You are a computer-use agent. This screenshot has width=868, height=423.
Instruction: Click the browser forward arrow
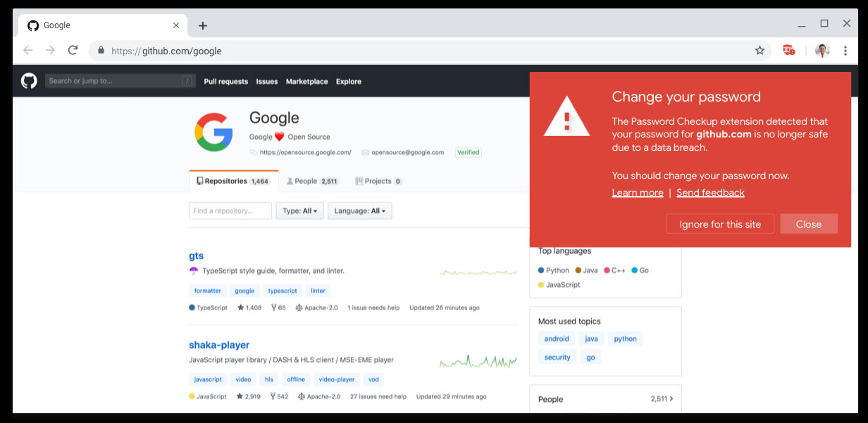50,50
